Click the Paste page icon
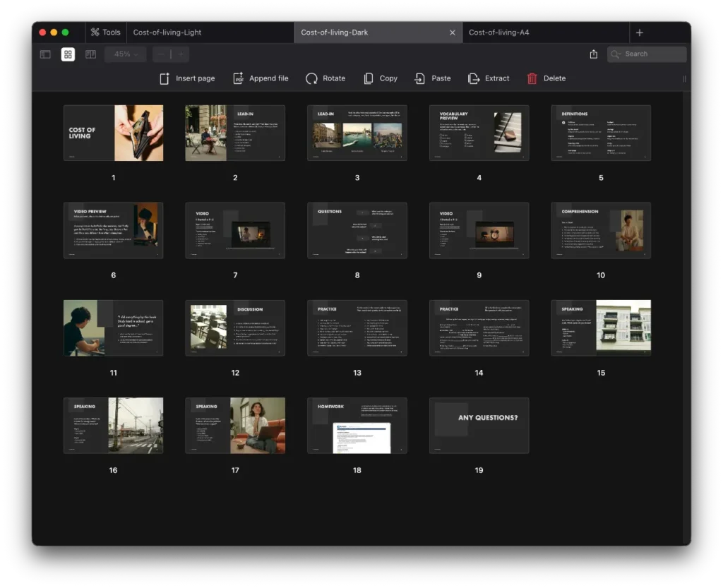This screenshot has width=723, height=588. [x=420, y=78]
